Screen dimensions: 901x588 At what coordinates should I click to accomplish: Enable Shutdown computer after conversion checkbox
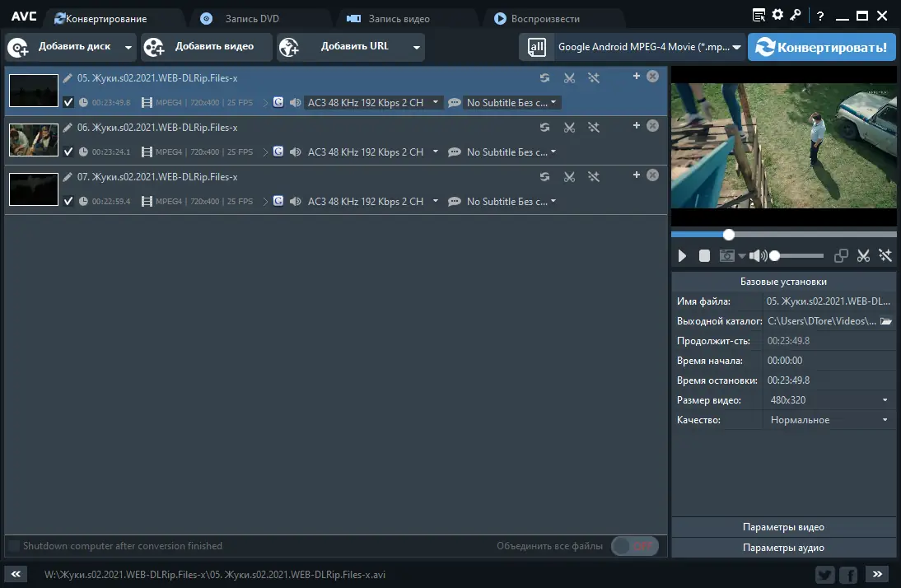click(14, 545)
